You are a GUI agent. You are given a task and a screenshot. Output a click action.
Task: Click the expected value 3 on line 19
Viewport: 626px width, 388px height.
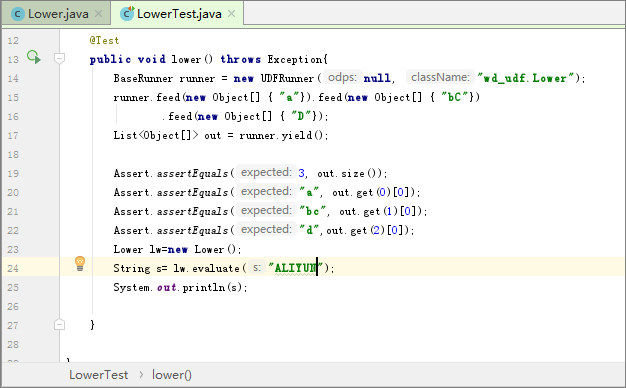tap(301, 173)
